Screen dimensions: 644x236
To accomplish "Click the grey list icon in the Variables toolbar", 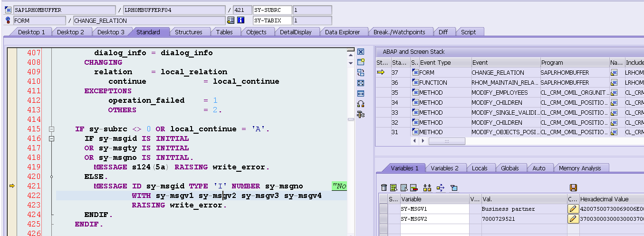I will 404,188.
